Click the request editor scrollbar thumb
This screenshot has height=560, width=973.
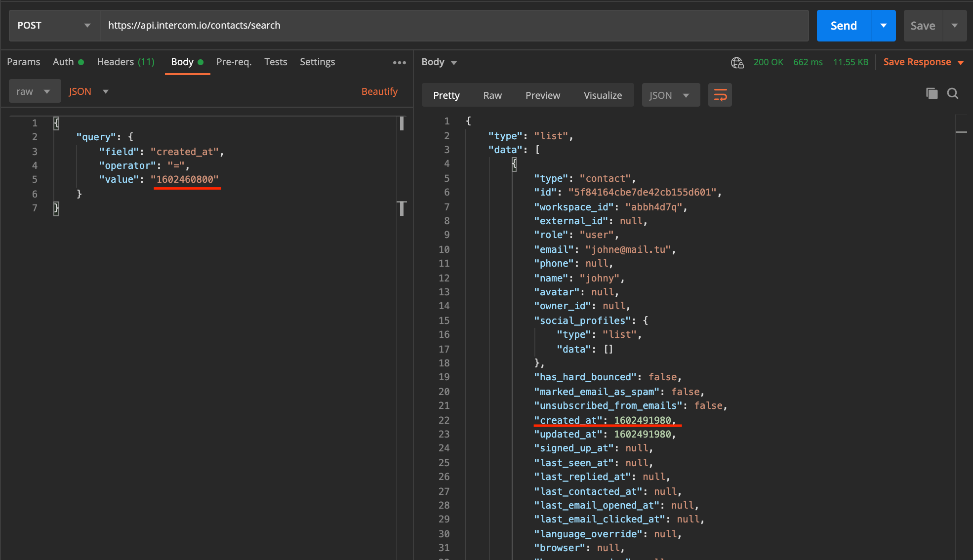pos(402,123)
